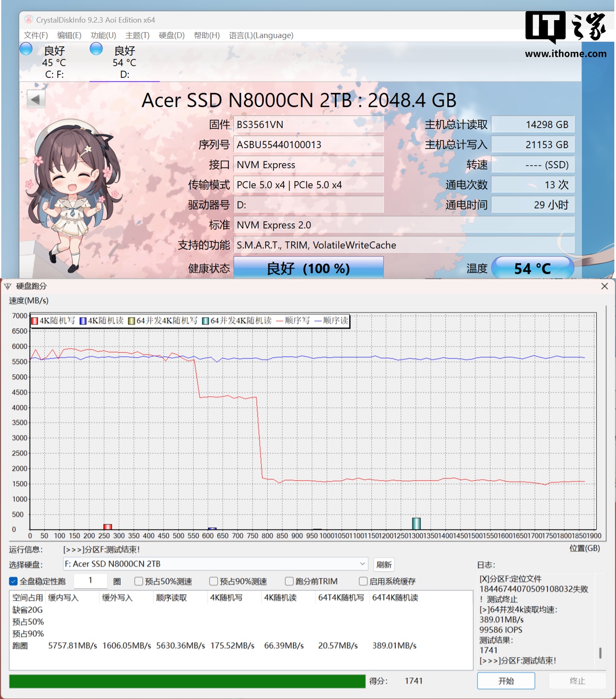
Task: Open the 语言(L)(Language) menu
Action: 261,35
